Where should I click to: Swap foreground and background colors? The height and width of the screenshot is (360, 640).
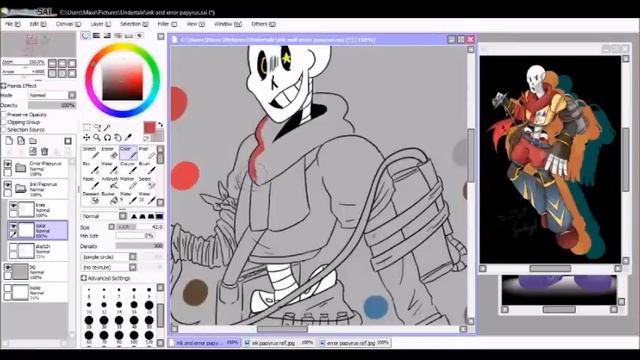point(160,125)
